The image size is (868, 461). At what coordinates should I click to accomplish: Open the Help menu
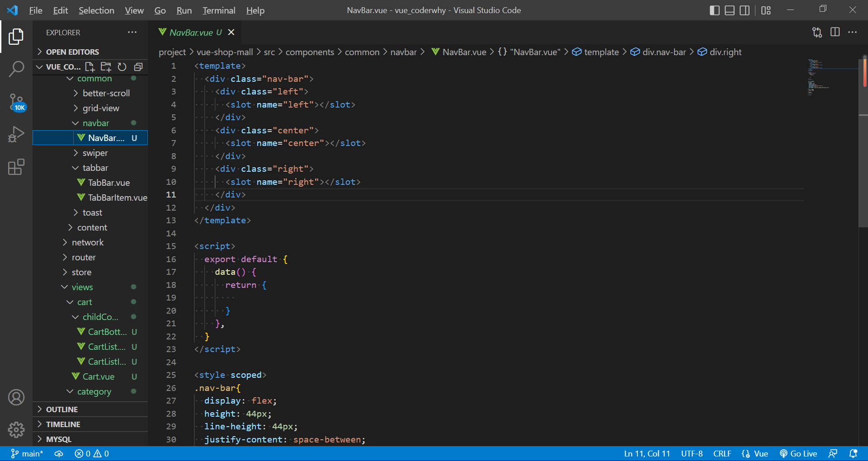(255, 10)
